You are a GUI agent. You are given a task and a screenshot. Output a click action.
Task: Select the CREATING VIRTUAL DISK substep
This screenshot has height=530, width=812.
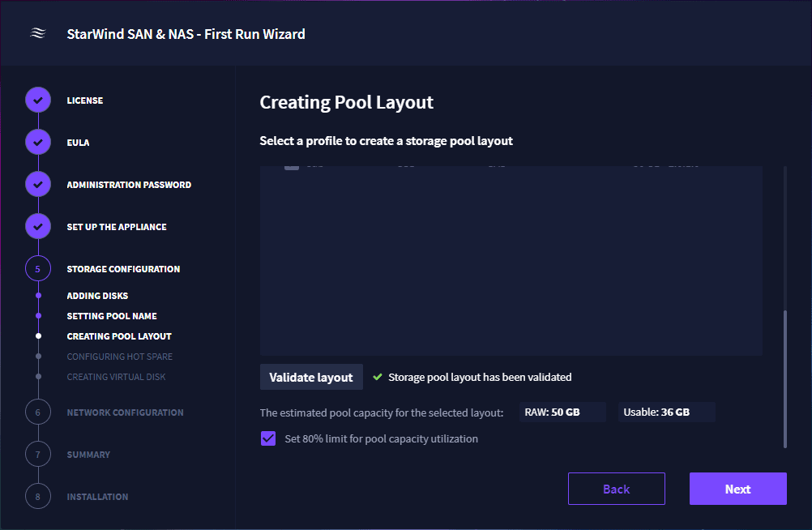click(x=116, y=377)
